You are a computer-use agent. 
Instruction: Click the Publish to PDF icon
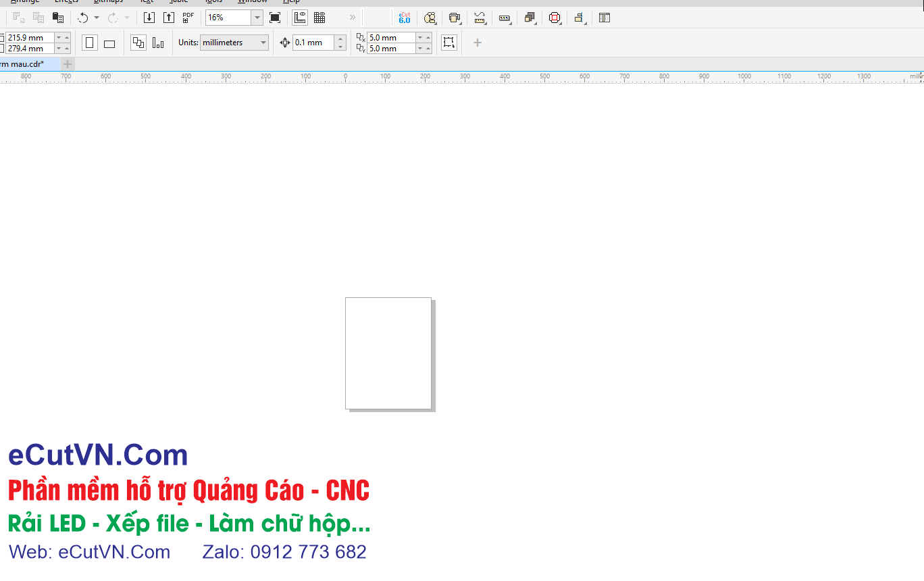[188, 18]
